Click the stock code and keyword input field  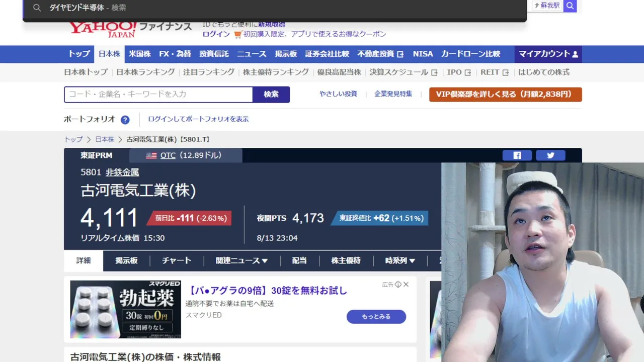pyautogui.click(x=158, y=95)
